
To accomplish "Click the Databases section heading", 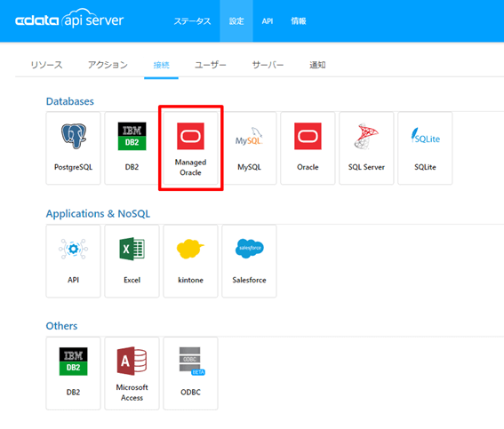I will 70,101.
